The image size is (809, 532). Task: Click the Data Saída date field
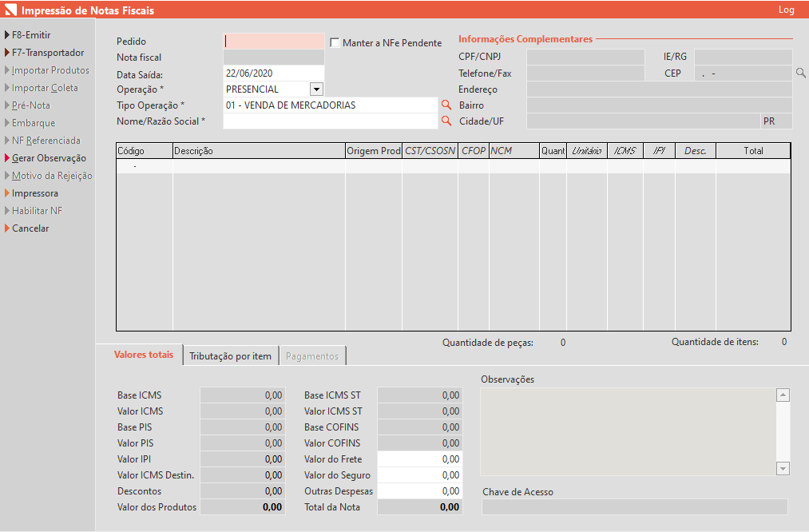pos(274,73)
